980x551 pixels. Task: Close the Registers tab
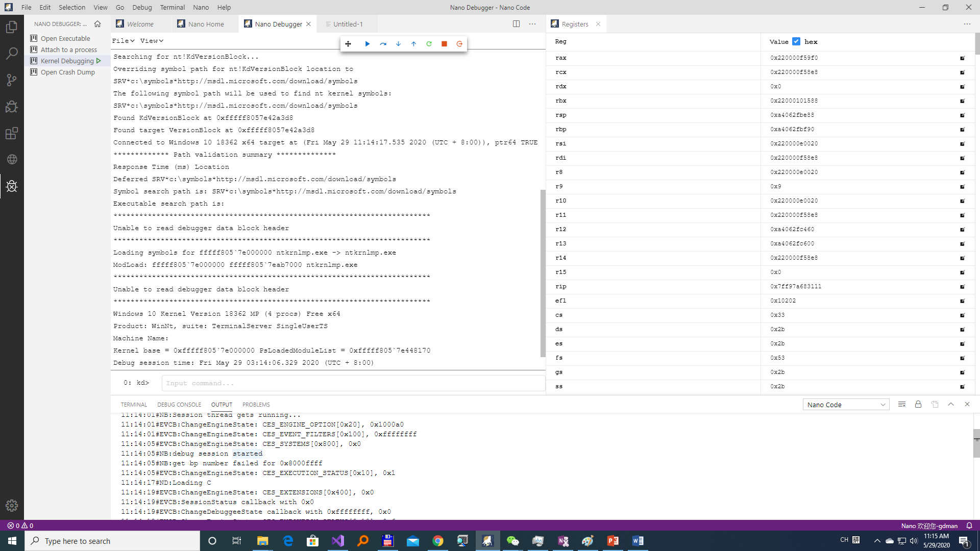598,24
